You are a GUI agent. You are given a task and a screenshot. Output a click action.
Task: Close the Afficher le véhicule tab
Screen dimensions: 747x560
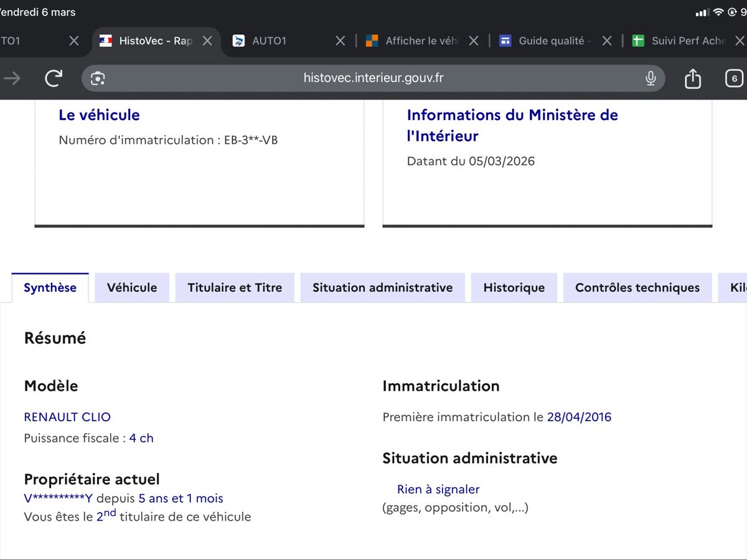[x=474, y=41]
